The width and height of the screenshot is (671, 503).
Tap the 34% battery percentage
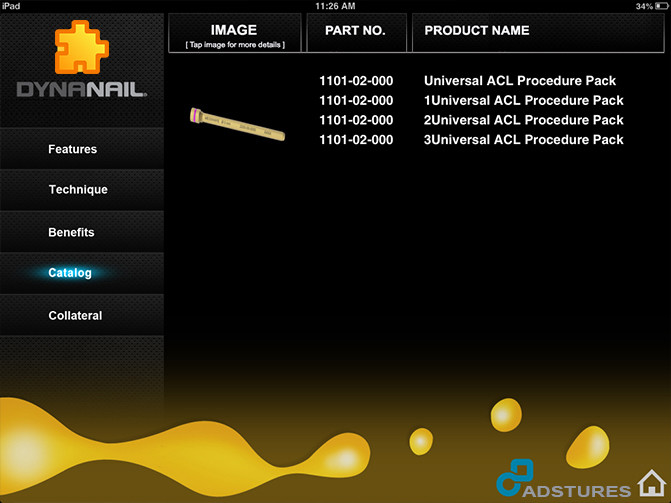(x=644, y=6)
